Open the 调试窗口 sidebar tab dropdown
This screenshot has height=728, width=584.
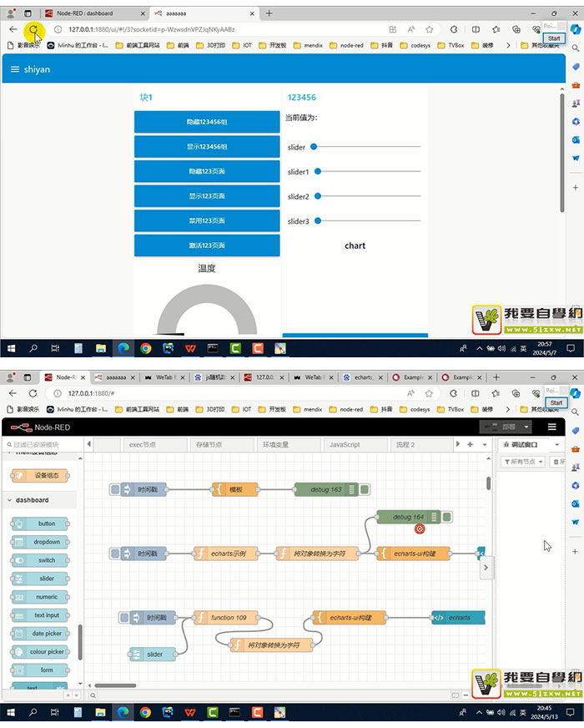tap(556, 445)
